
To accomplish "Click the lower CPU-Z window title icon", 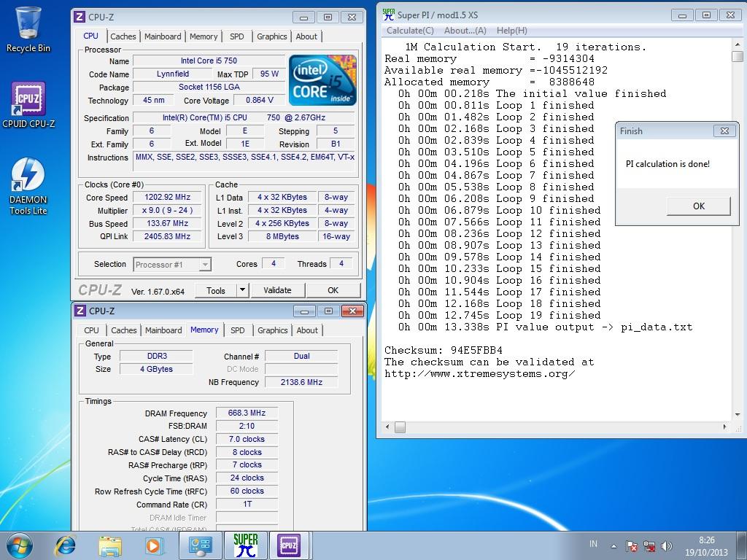I will click(x=80, y=311).
